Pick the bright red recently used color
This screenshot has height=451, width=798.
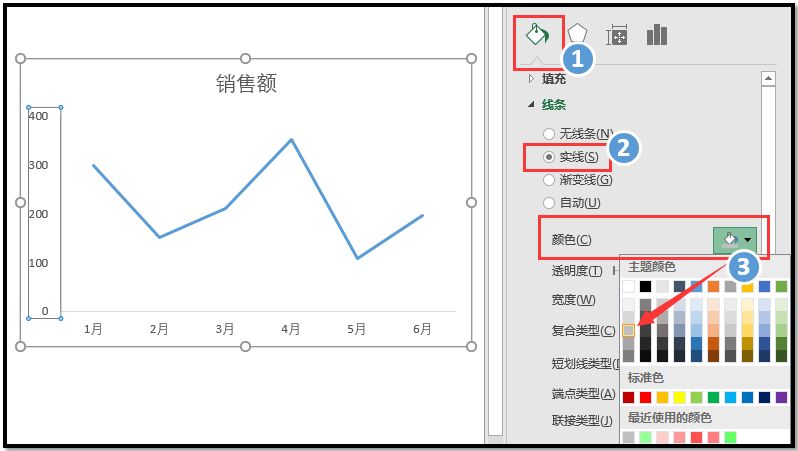pos(697,437)
